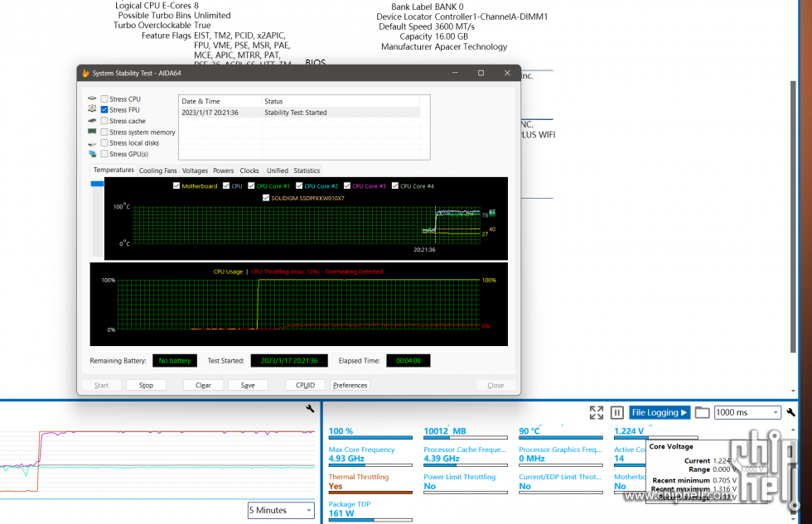Enable the Stress cache checkbox
The image size is (812, 524).
104,121
